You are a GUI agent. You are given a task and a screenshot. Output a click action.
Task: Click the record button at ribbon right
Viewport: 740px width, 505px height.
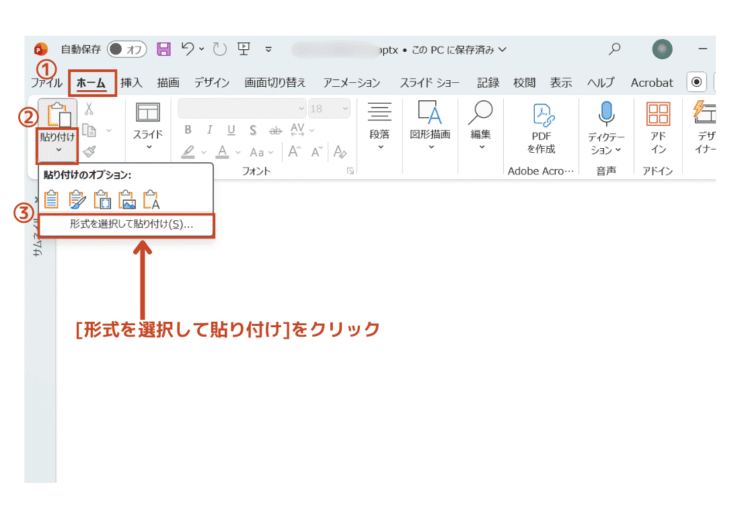point(696,82)
